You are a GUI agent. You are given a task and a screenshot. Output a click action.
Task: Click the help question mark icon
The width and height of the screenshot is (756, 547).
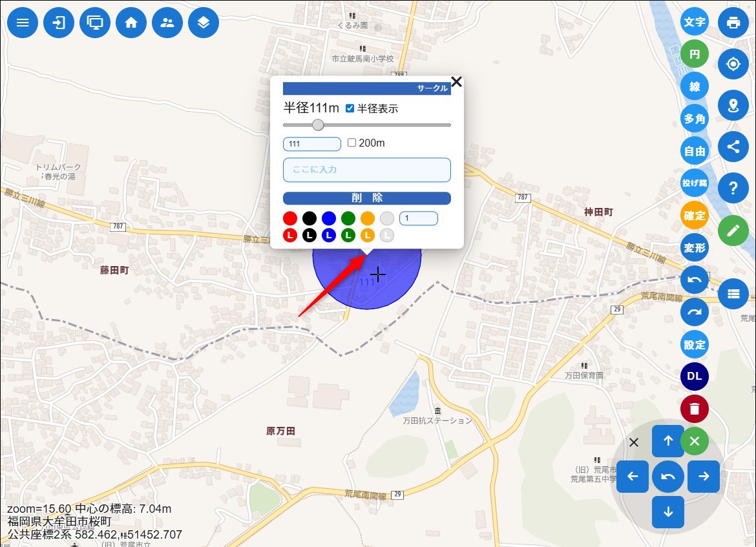pos(733,188)
